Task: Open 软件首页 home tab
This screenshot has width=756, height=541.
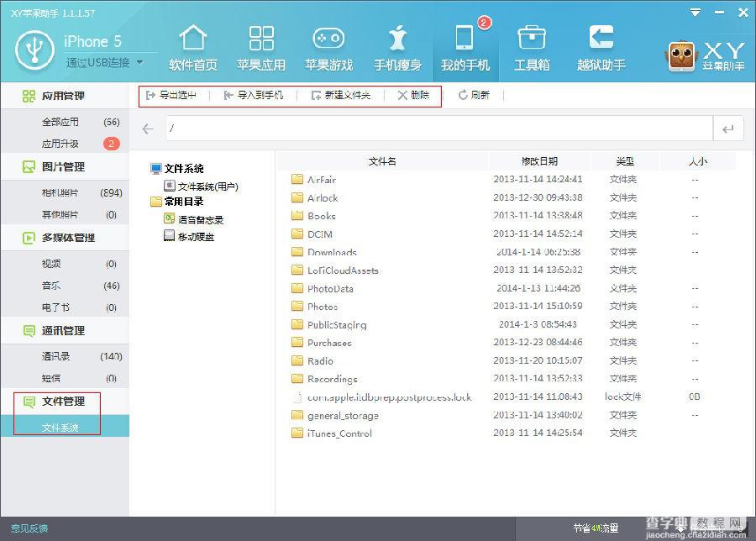Action: tap(193, 47)
